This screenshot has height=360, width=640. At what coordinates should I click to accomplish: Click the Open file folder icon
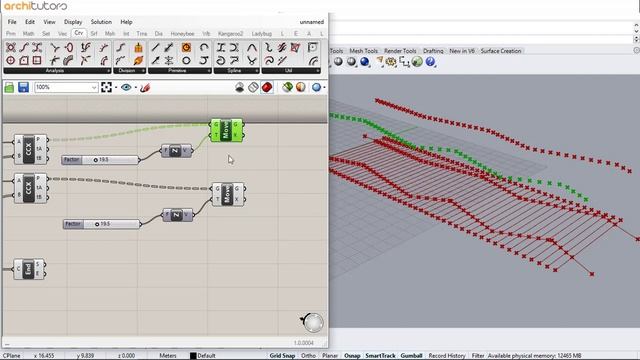coord(9,87)
